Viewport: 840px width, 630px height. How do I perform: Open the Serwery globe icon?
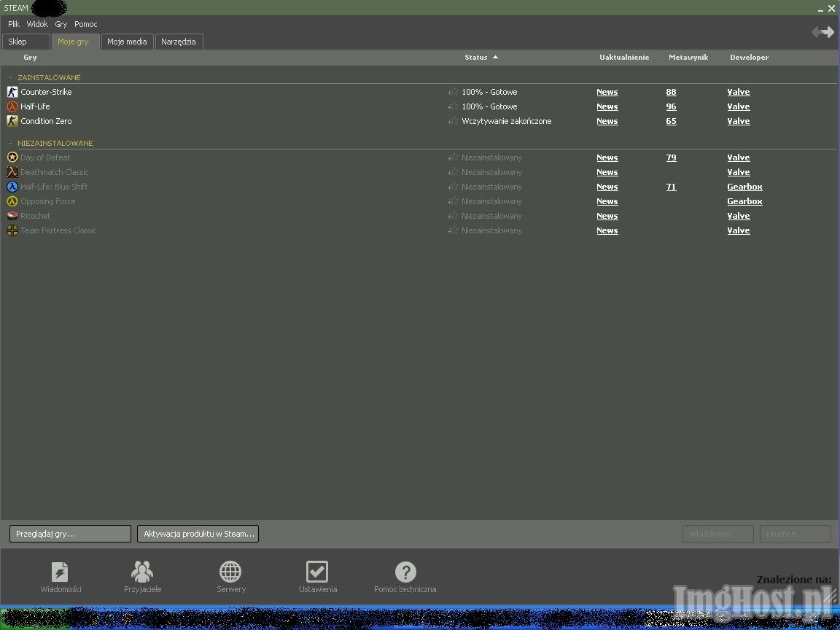pos(230,572)
